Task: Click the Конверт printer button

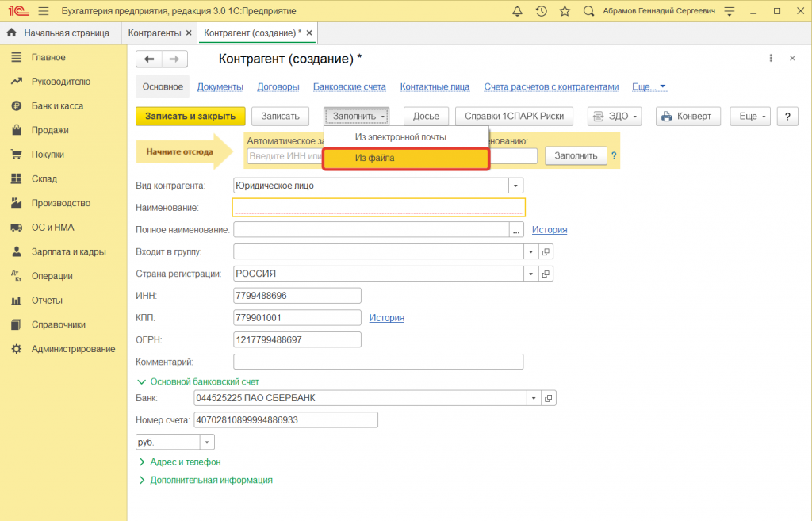Action: tap(688, 116)
